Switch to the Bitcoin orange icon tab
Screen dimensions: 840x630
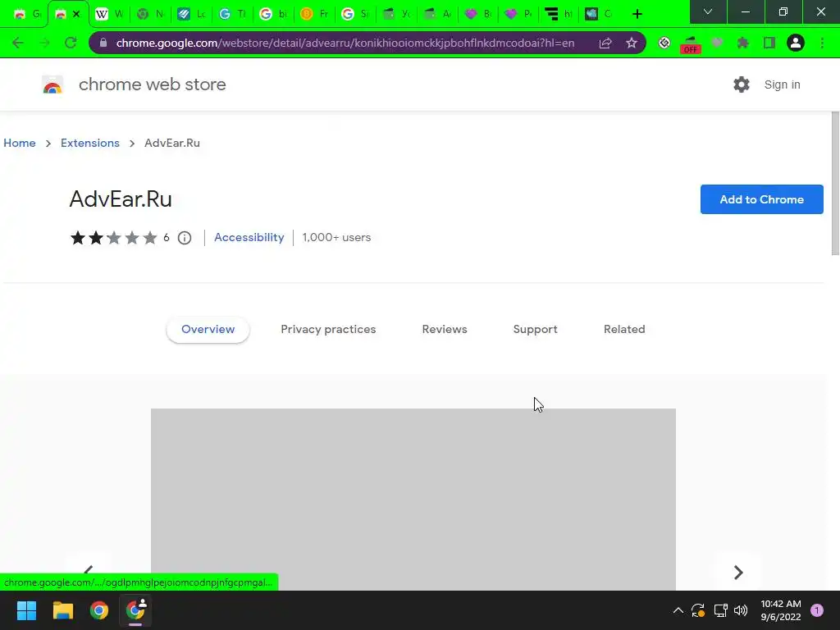tap(314, 14)
